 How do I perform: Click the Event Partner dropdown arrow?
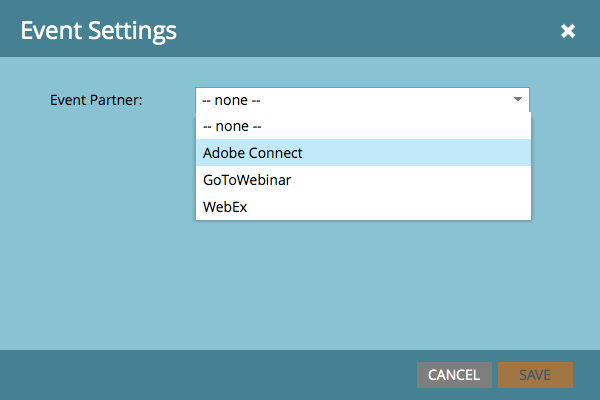coord(517,100)
